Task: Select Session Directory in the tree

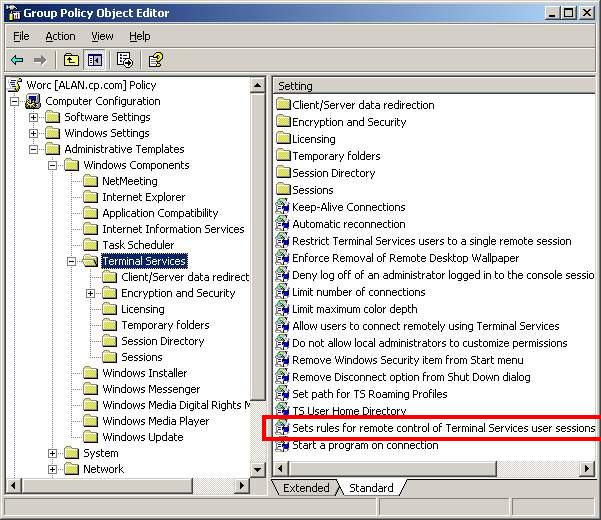Action: 163,341
